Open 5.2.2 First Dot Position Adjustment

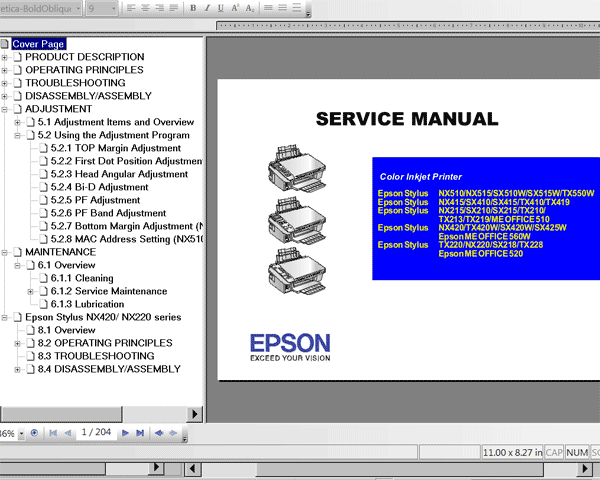(x=127, y=161)
